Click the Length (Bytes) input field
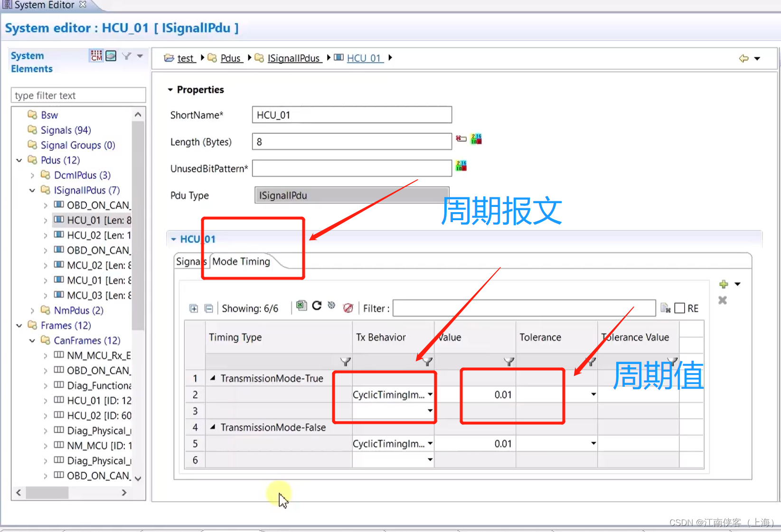781x532 pixels. coord(352,141)
